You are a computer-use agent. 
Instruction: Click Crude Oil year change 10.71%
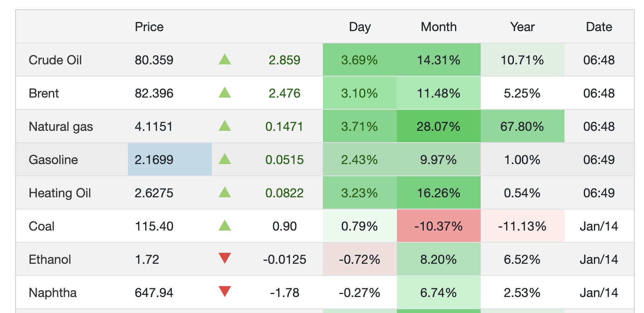point(522,60)
